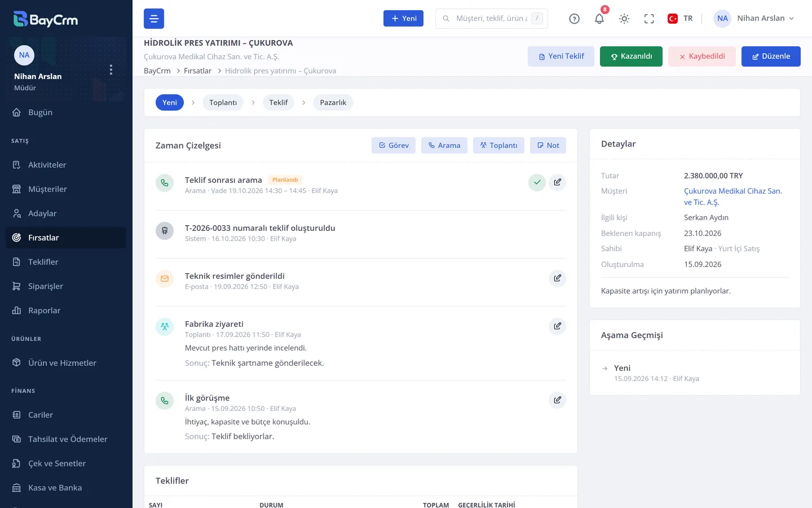This screenshot has height=508, width=812.
Task: Open sidebar profile three-dot menu
Action: pyautogui.click(x=111, y=69)
